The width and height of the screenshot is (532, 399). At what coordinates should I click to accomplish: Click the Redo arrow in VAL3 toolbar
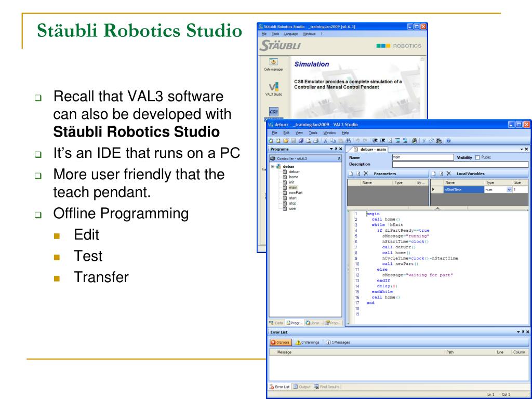[365, 141]
